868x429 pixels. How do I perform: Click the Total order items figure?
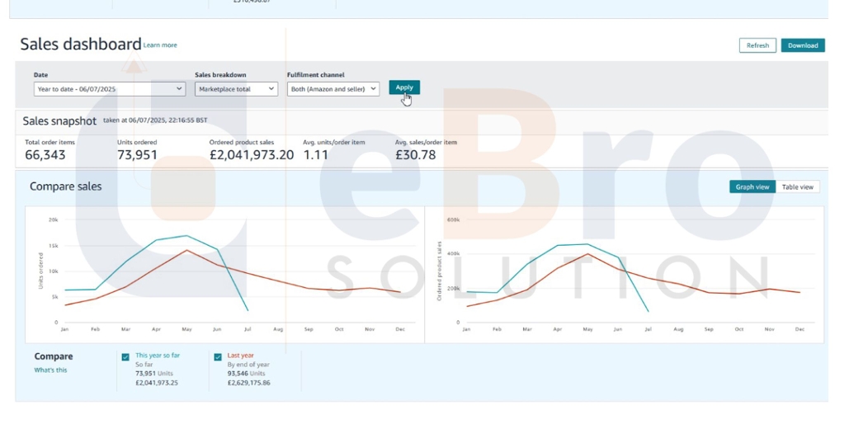45,155
